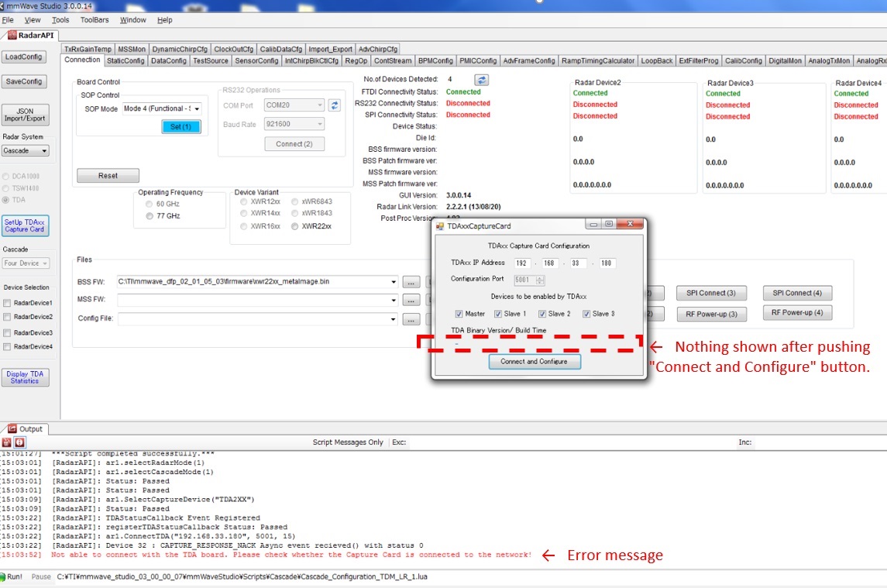The image size is (887, 588).
Task: Click the Reset button
Action: (x=108, y=176)
